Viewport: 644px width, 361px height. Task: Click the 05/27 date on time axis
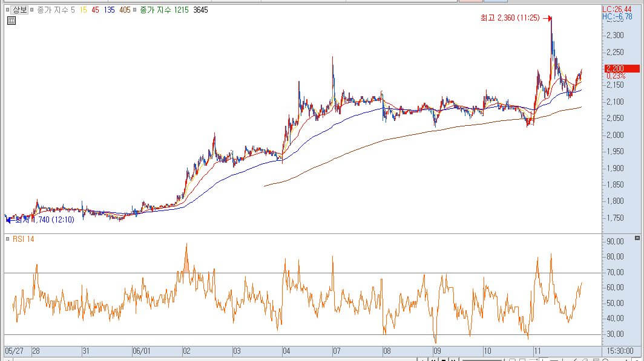[x=15, y=351]
